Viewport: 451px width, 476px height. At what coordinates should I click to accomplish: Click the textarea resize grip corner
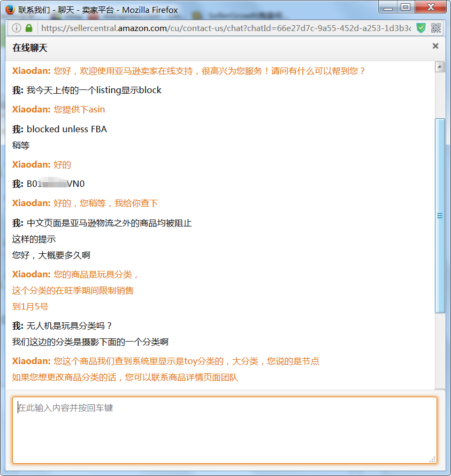tap(432, 459)
